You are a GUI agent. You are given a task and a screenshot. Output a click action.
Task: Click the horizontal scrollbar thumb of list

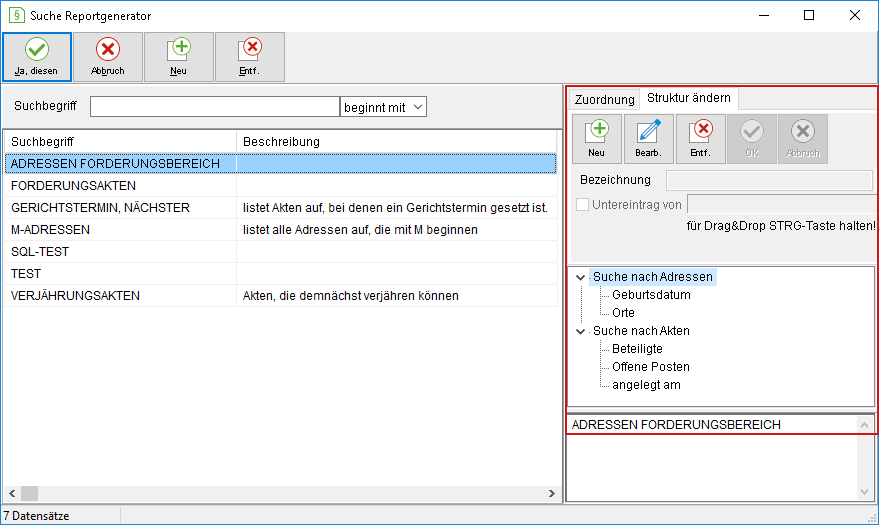click(x=29, y=494)
